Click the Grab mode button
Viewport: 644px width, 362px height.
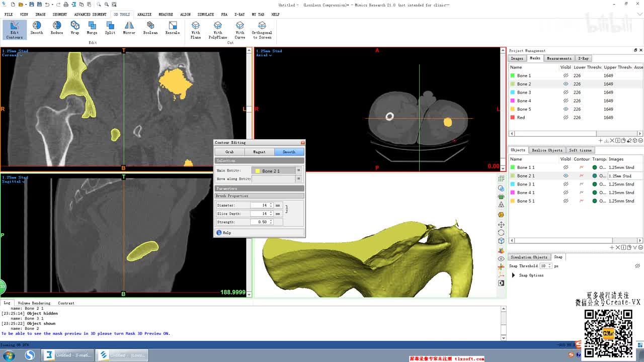[229, 152]
